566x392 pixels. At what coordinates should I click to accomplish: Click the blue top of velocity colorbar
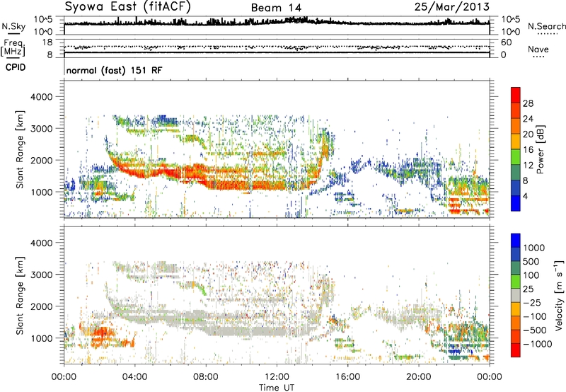pyautogui.click(x=516, y=241)
